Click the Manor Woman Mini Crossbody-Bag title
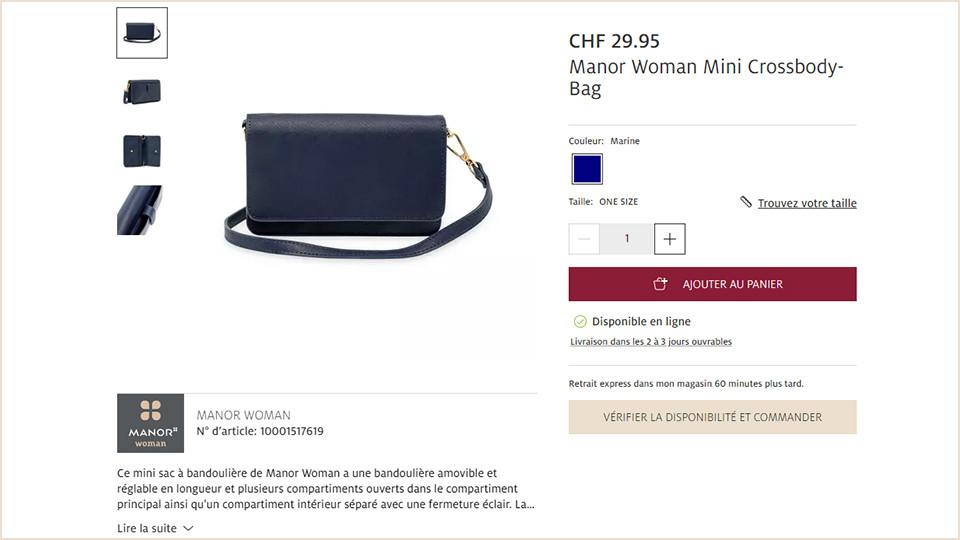The height and width of the screenshot is (540, 960). click(x=706, y=77)
